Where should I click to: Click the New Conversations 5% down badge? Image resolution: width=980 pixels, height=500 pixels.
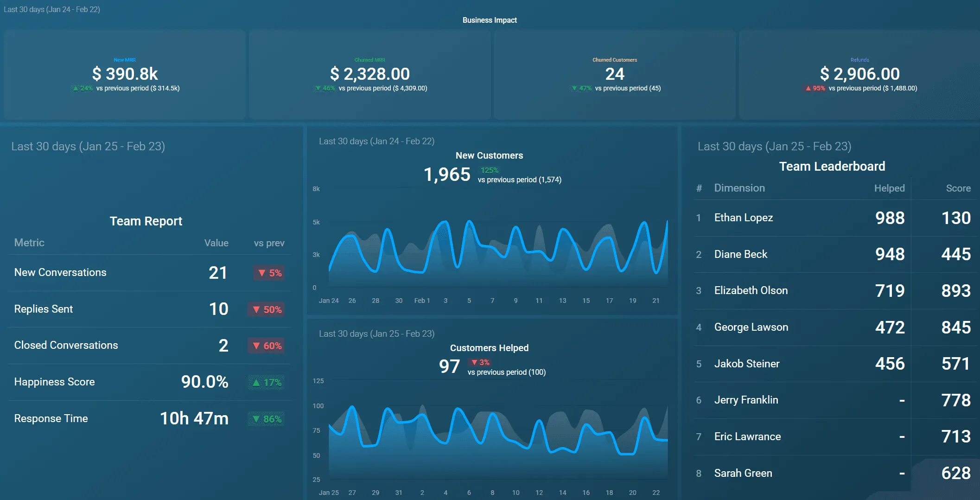[269, 273]
